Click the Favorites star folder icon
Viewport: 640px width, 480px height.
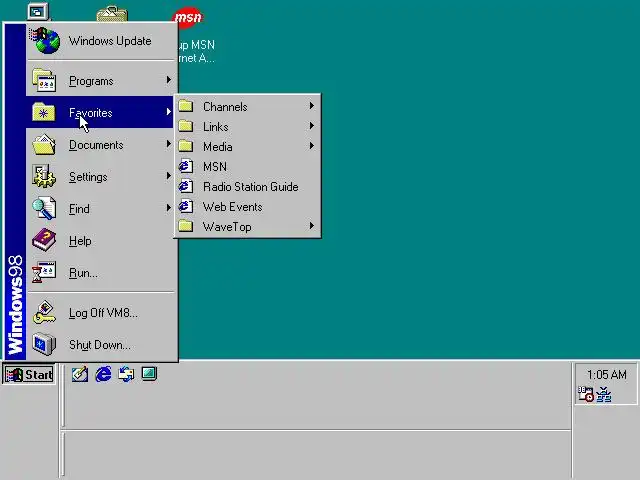[x=44, y=112]
